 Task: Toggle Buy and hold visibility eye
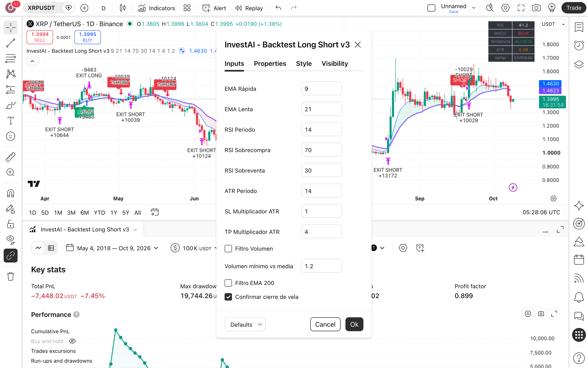pos(72,341)
